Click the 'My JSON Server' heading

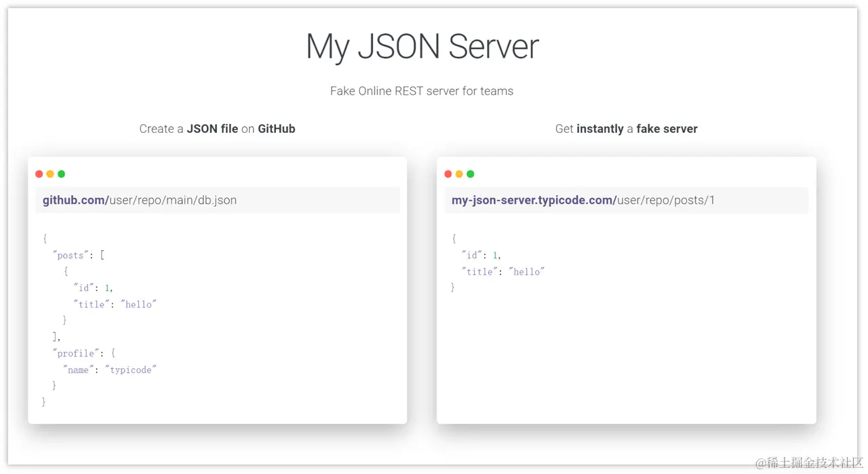[422, 46]
